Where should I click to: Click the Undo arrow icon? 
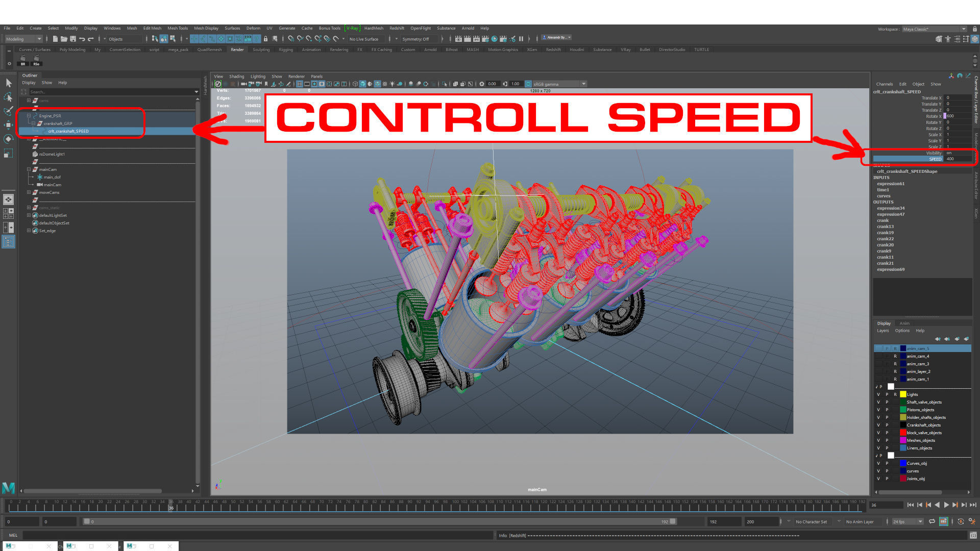pos(82,39)
